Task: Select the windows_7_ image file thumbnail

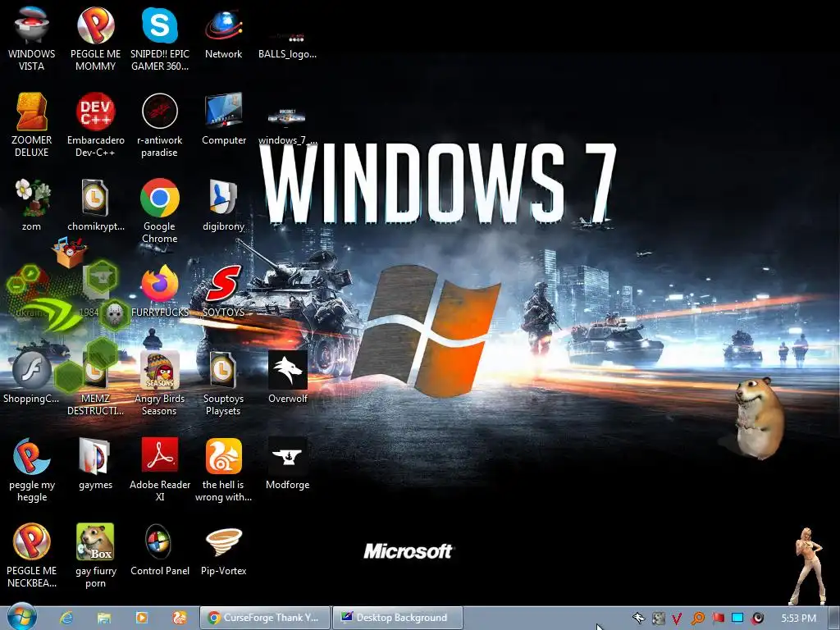Action: point(288,127)
